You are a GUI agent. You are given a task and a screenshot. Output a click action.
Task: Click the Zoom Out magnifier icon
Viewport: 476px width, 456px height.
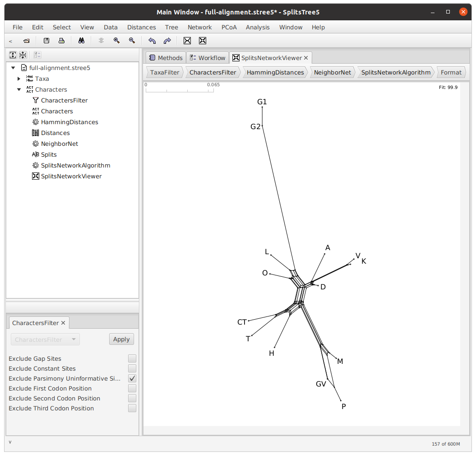[x=132, y=41]
